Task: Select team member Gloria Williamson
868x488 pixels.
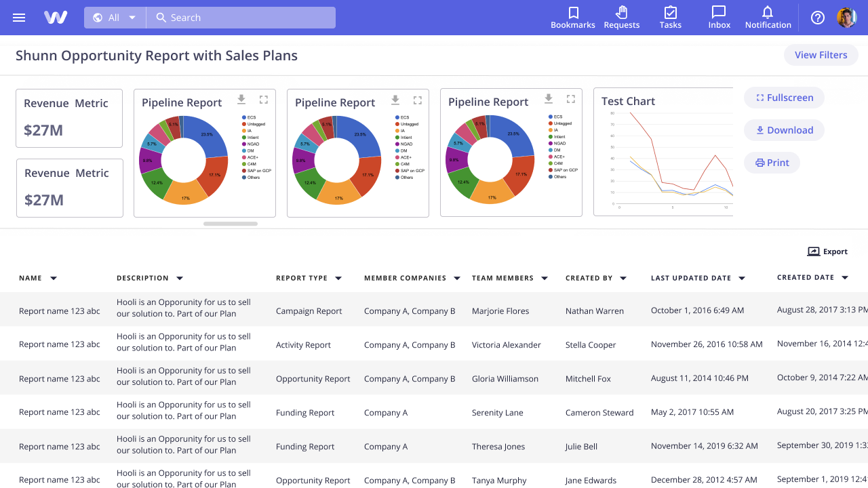Action: 505,379
